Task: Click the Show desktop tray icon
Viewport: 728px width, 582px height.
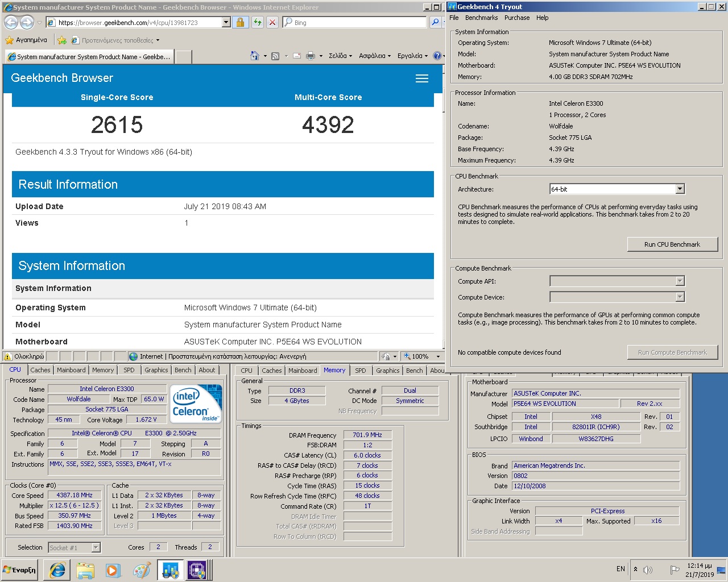Action: coord(721,569)
